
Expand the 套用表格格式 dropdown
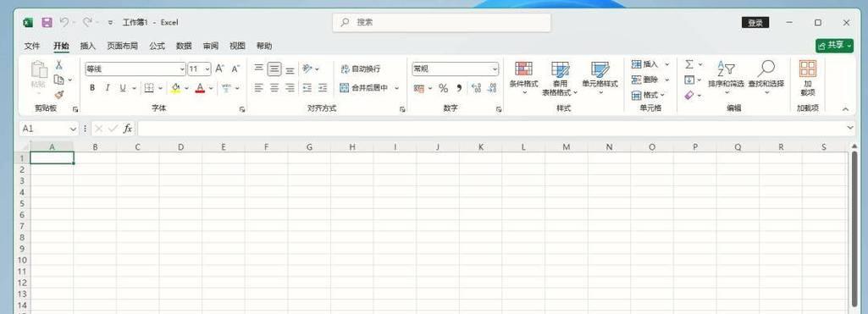coord(575,92)
